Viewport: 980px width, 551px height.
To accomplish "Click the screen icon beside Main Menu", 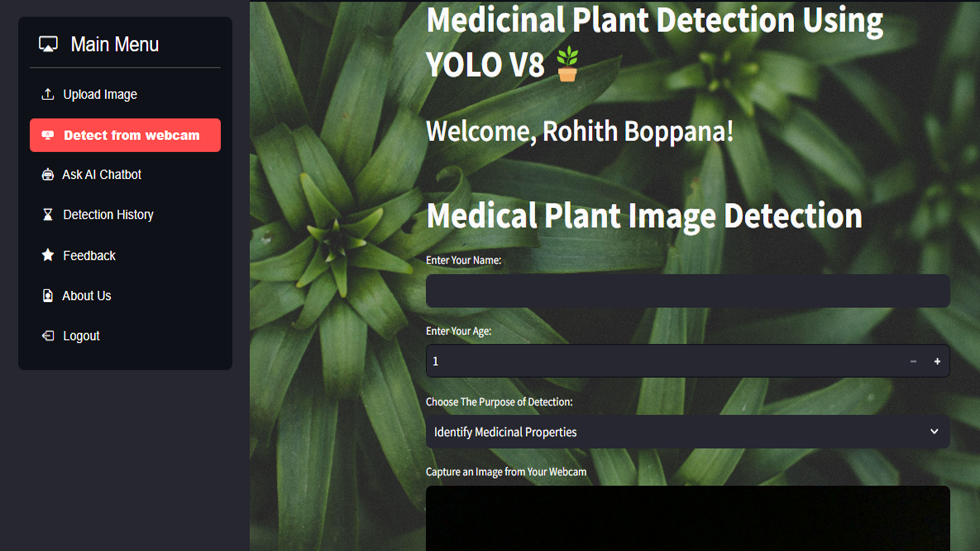I will (x=48, y=44).
